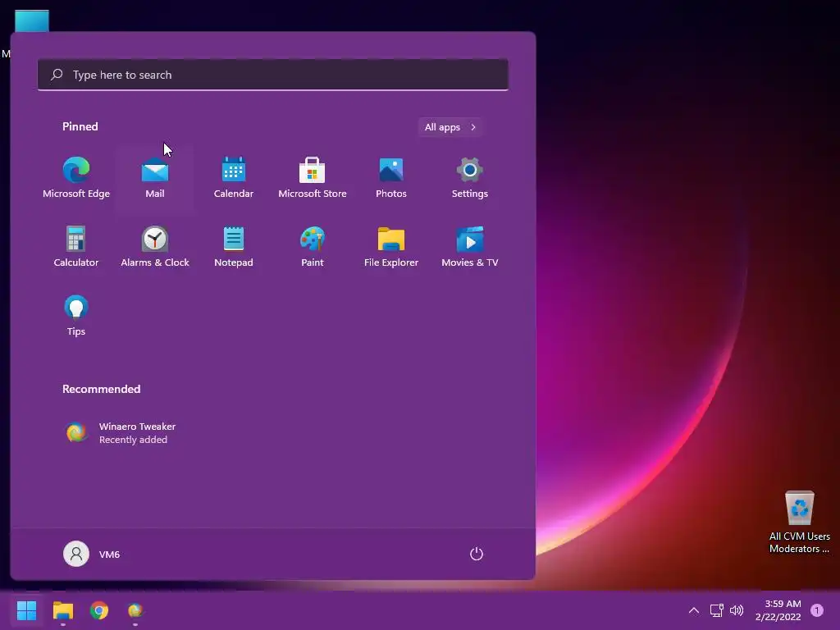This screenshot has width=840, height=630.
Task: Open Microsoft Edge from pinned apps
Action: point(76,178)
